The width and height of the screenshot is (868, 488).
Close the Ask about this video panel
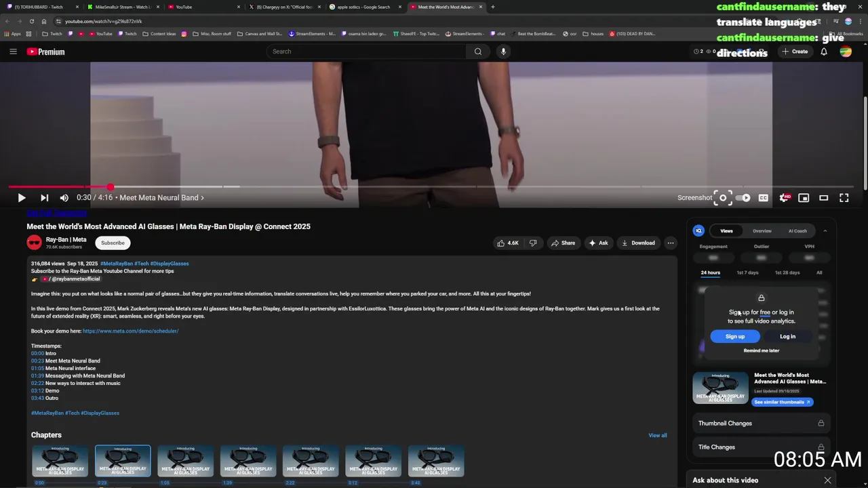827,480
